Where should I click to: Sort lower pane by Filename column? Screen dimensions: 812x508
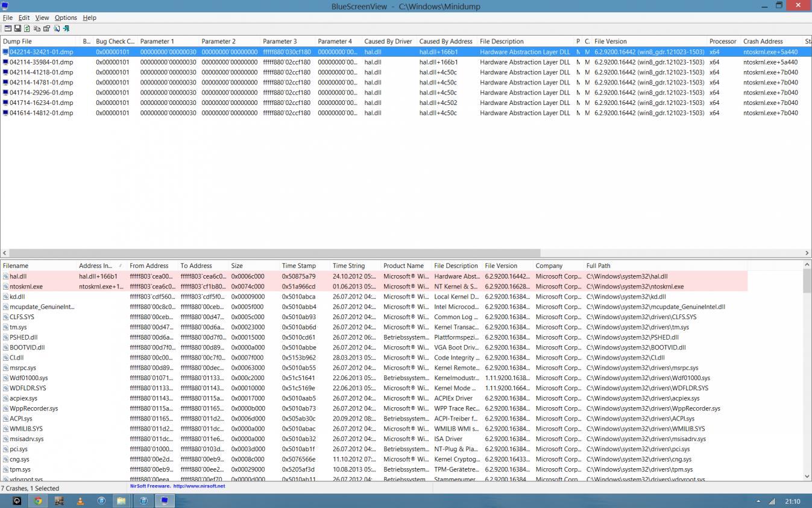pos(38,265)
